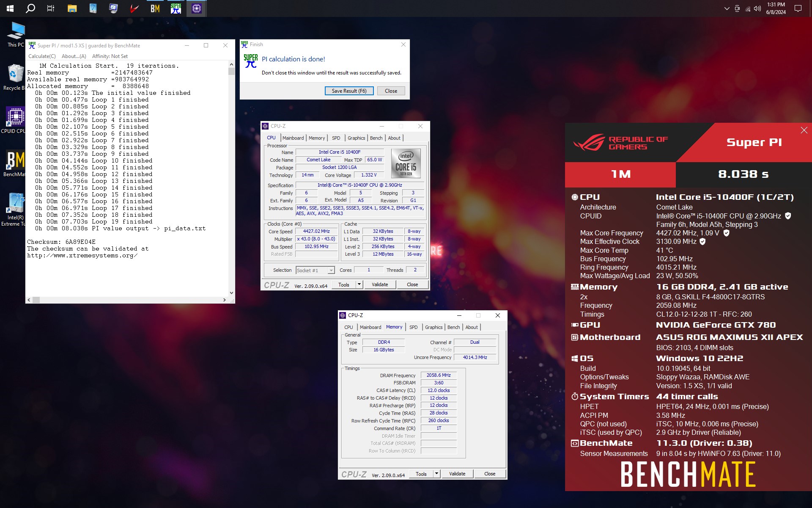Image resolution: width=812 pixels, height=508 pixels.
Task: Click Super PI horizontal scrollbar left arrow
Action: click(29, 300)
